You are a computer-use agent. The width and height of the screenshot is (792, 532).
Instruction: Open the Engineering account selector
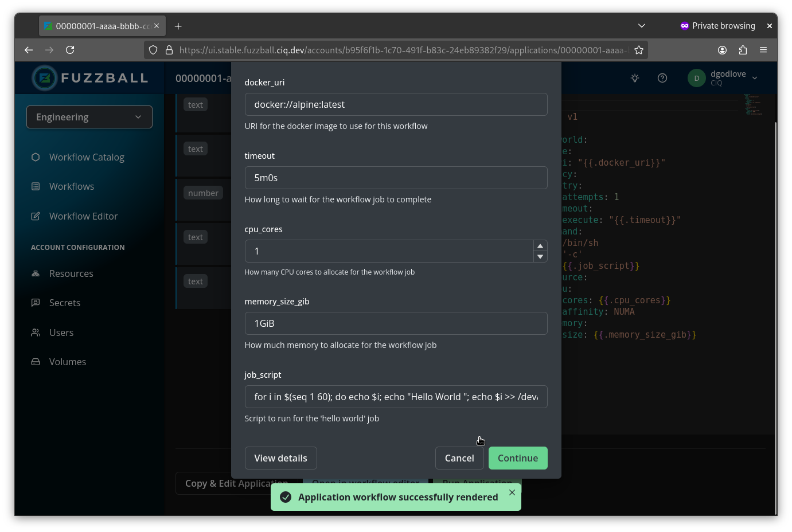tap(89, 116)
